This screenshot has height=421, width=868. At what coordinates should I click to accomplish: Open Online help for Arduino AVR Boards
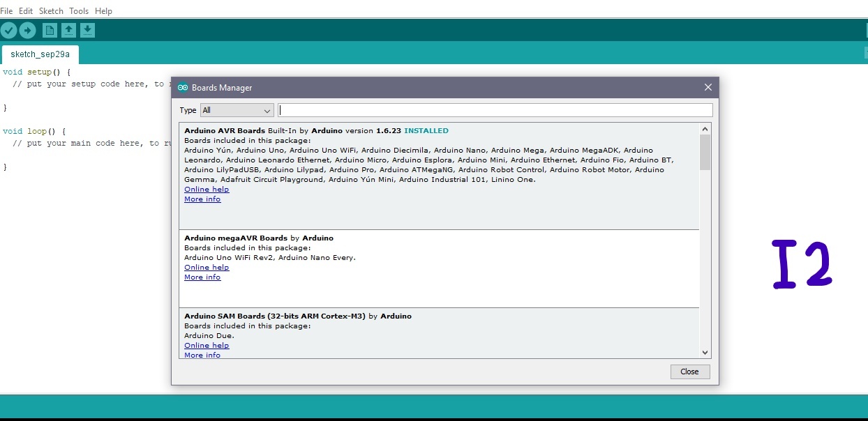point(207,190)
